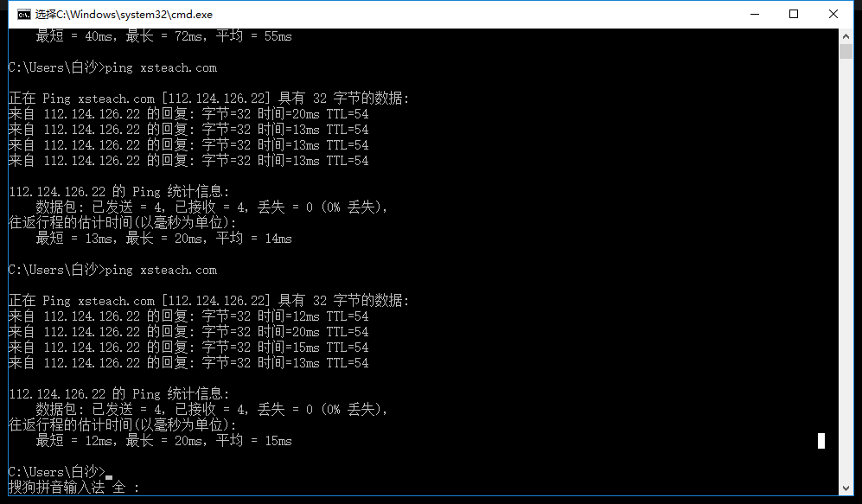This screenshot has width=862, height=504.
Task: Click the white selection marker on right edge
Action: tap(820, 440)
